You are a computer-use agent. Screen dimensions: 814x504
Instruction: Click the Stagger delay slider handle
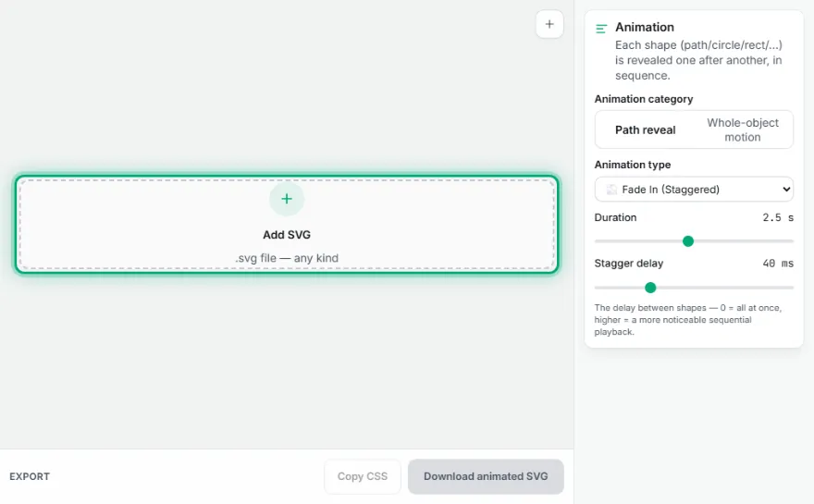(x=650, y=288)
